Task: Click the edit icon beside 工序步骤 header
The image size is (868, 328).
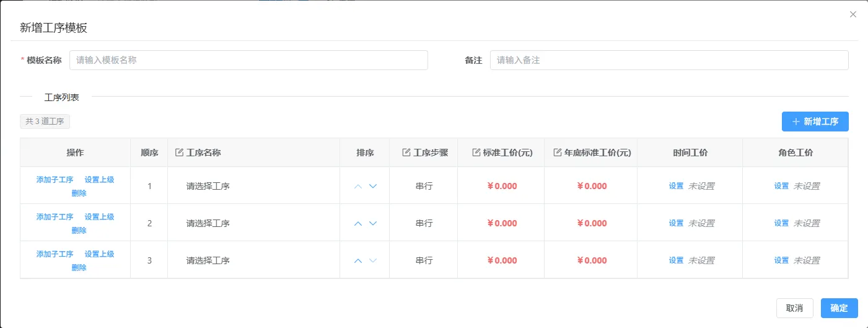Action: [406, 153]
